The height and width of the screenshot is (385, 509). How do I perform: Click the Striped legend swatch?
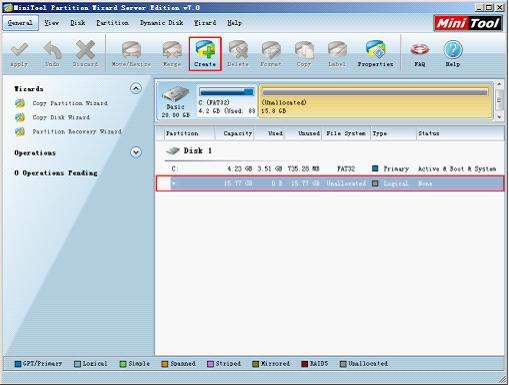tap(210, 364)
